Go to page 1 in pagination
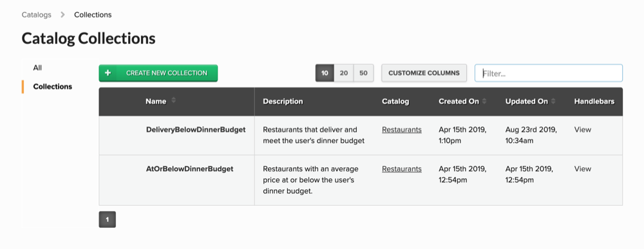644x249 pixels. coord(107,219)
